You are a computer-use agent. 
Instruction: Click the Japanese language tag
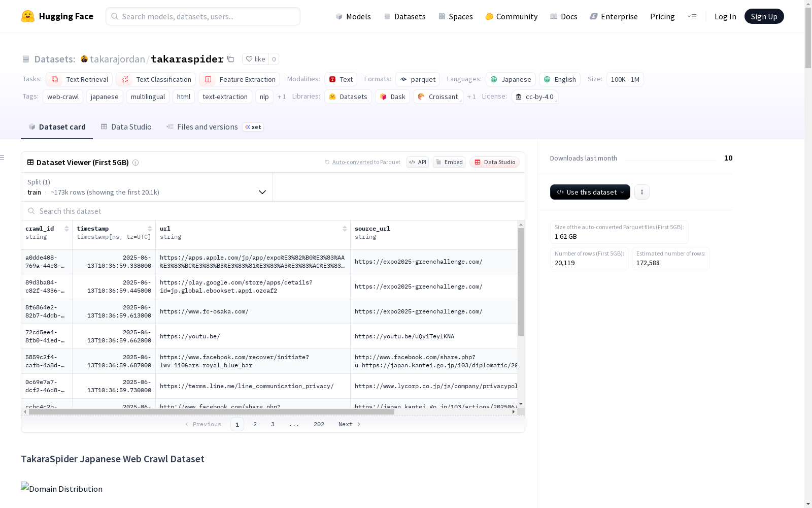click(511, 79)
